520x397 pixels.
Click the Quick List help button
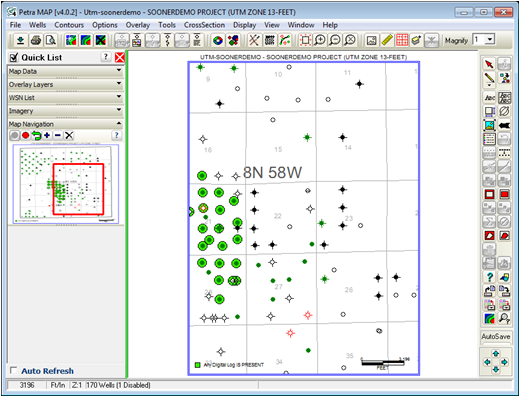[x=106, y=57]
